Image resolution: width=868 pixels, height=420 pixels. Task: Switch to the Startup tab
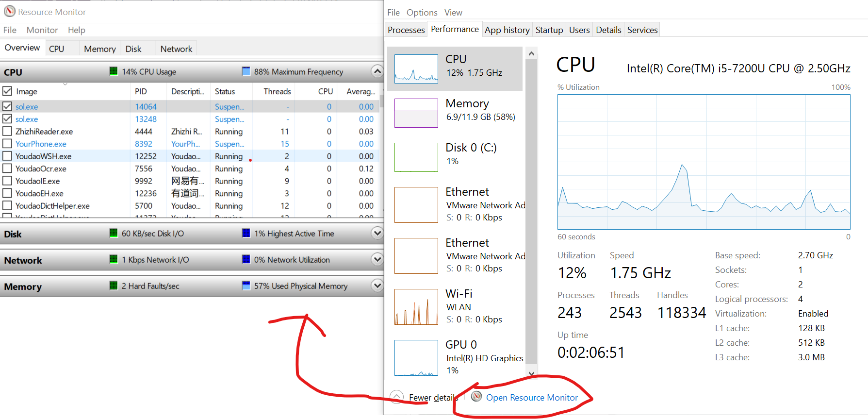(549, 30)
